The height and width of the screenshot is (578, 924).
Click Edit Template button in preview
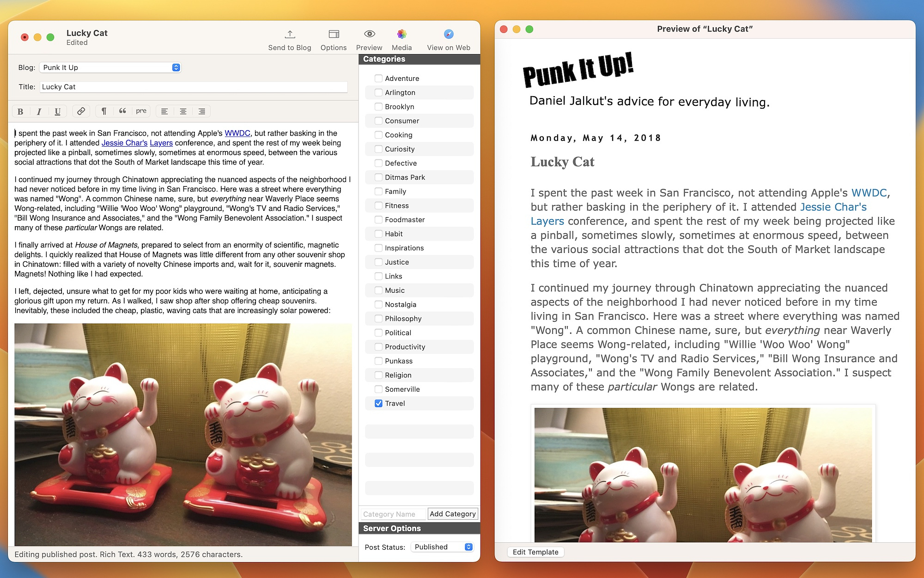click(x=536, y=552)
